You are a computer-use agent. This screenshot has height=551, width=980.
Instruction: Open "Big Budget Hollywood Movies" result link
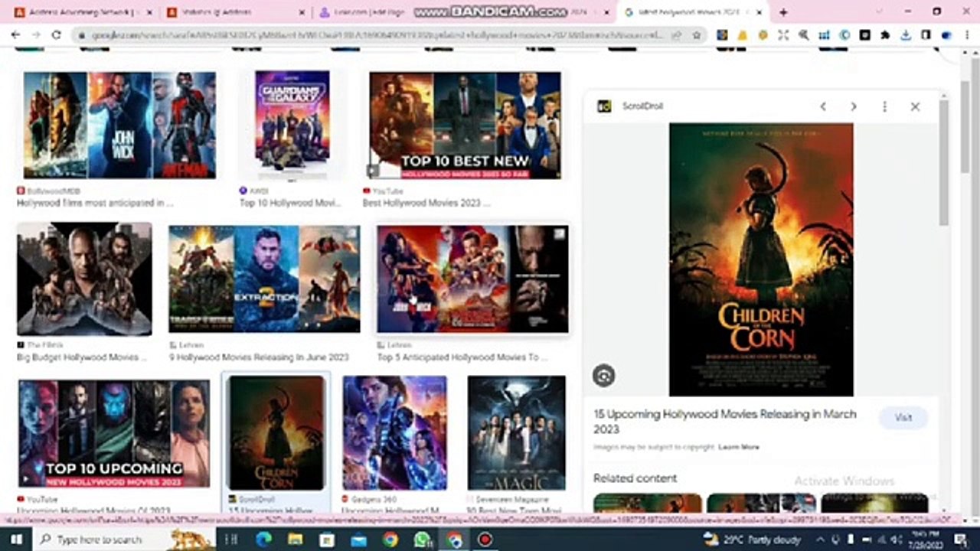(x=83, y=357)
